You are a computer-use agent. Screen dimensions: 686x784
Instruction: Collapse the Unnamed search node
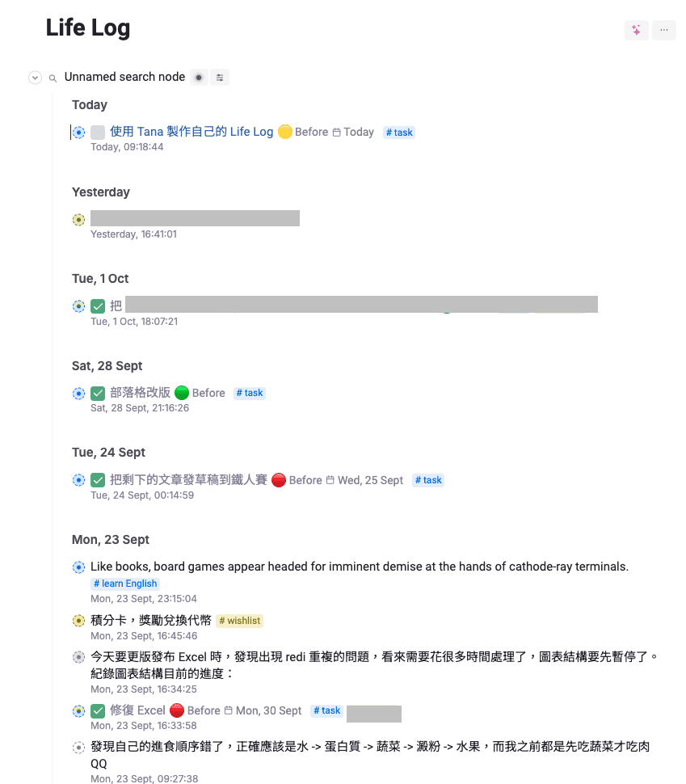click(x=35, y=78)
